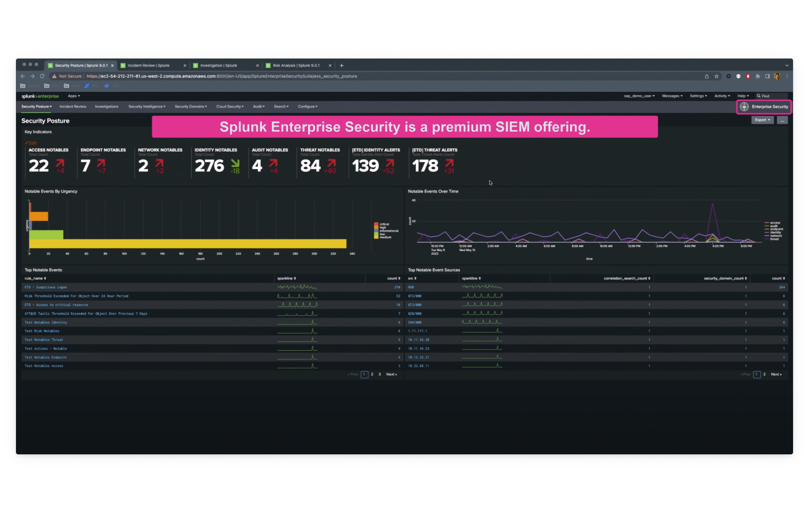
Task: Open the browser extensions puzzle icon
Action: pos(757,76)
